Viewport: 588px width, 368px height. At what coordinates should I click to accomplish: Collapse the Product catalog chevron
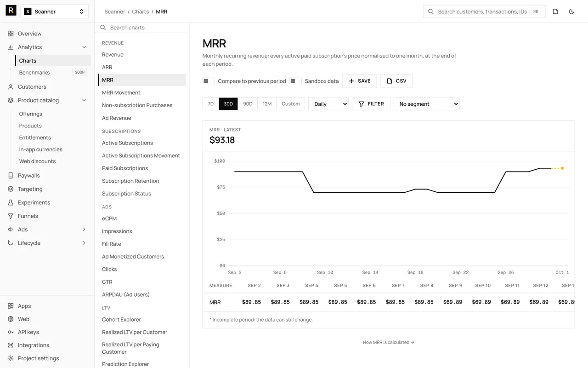coord(84,100)
